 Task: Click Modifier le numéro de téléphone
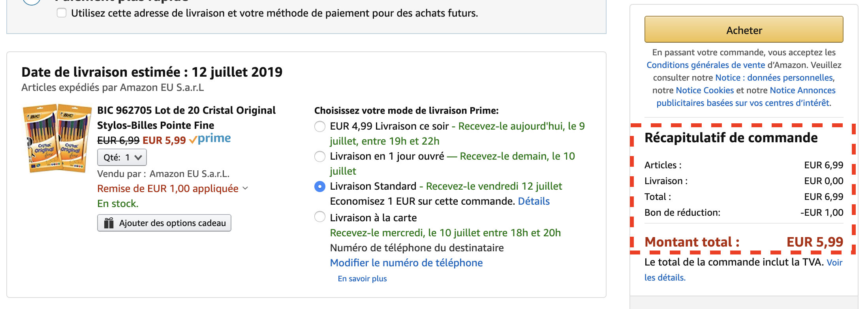pos(406,263)
